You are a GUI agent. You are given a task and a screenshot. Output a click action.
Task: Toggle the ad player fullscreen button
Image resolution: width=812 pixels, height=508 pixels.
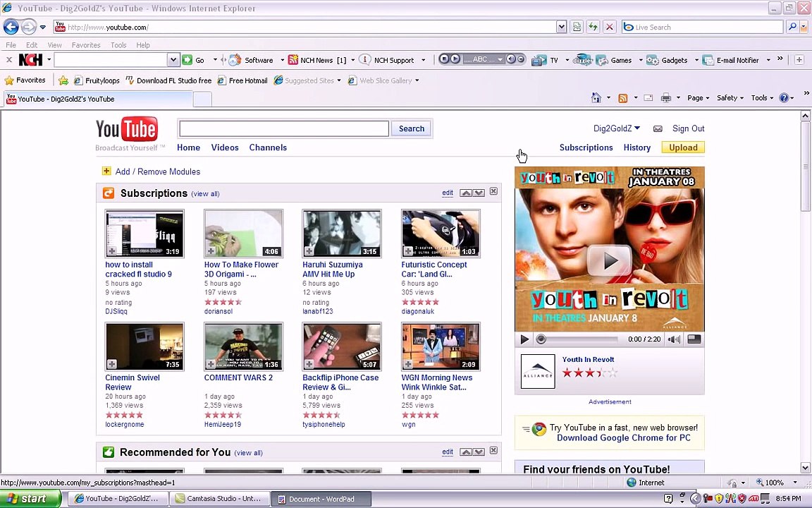(694, 339)
